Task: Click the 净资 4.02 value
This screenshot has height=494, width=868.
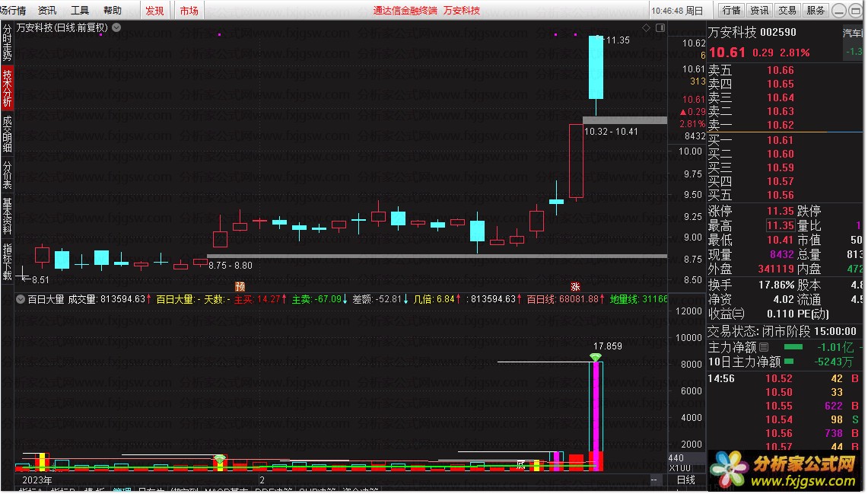Action: [784, 299]
